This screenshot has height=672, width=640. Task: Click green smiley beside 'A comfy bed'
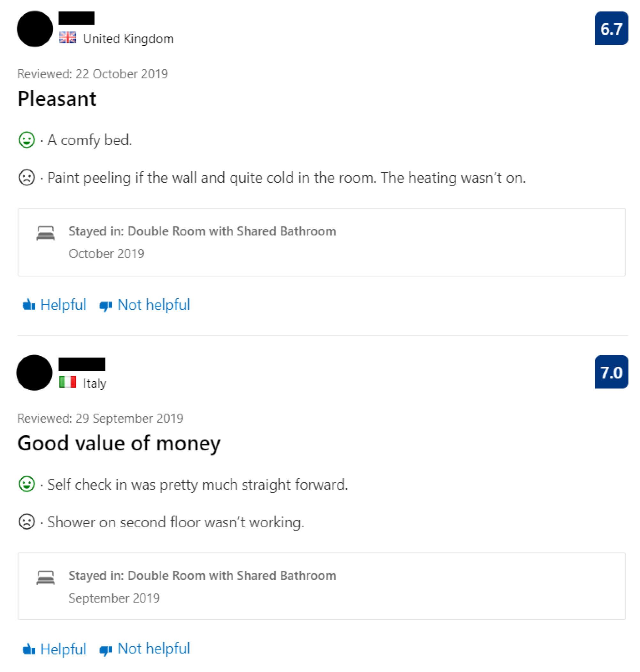[x=27, y=140]
